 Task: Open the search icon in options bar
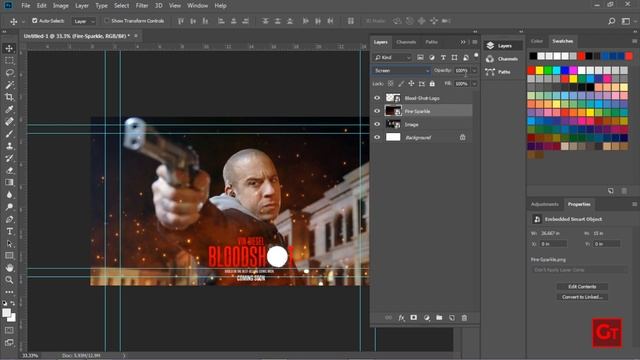[611, 21]
